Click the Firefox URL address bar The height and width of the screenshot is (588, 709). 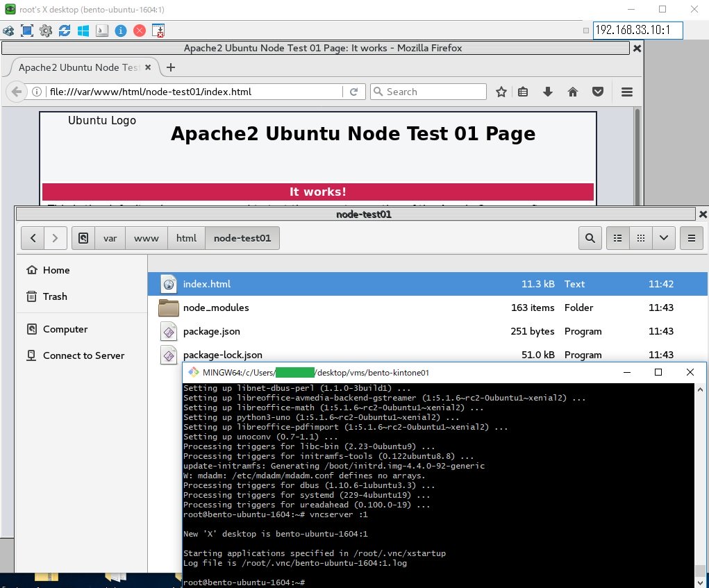coord(194,92)
